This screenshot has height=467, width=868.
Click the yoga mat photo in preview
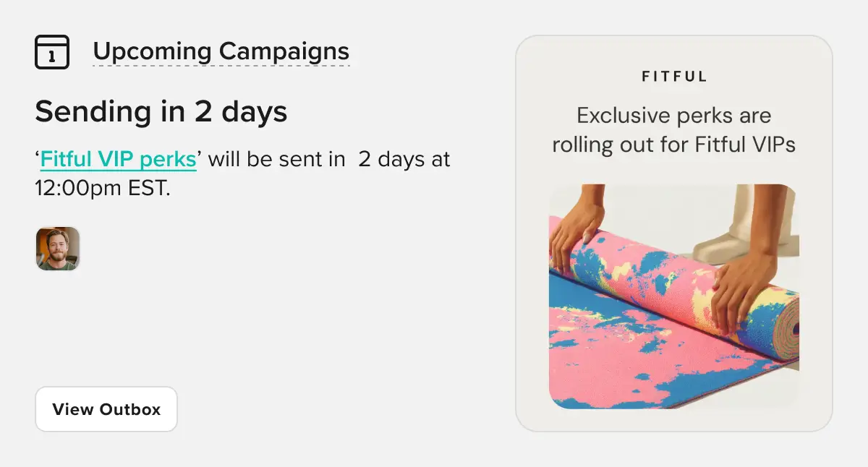(x=674, y=296)
